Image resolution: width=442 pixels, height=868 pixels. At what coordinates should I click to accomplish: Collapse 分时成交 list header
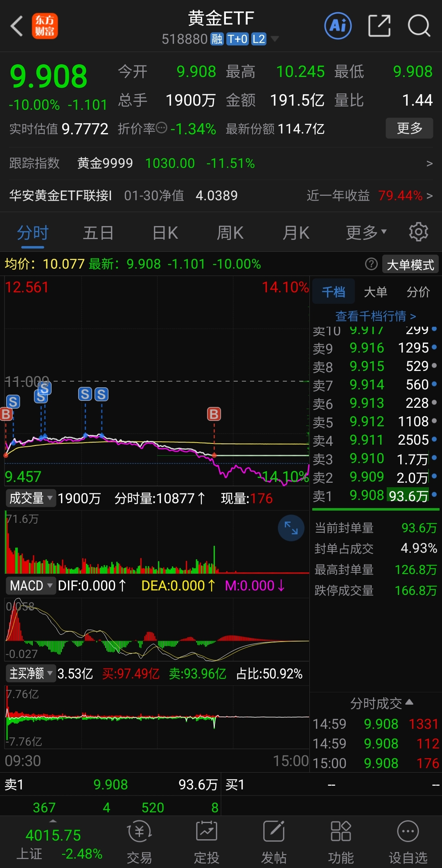[381, 703]
